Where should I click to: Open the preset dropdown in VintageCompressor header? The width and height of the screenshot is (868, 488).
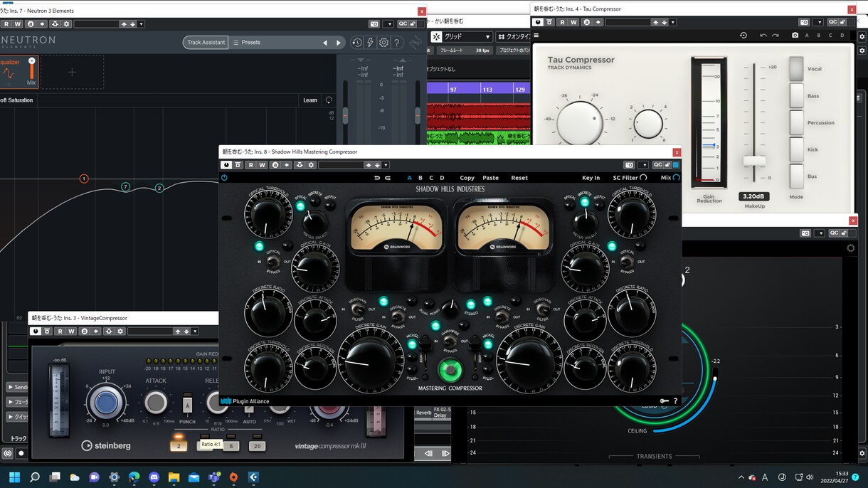195,331
